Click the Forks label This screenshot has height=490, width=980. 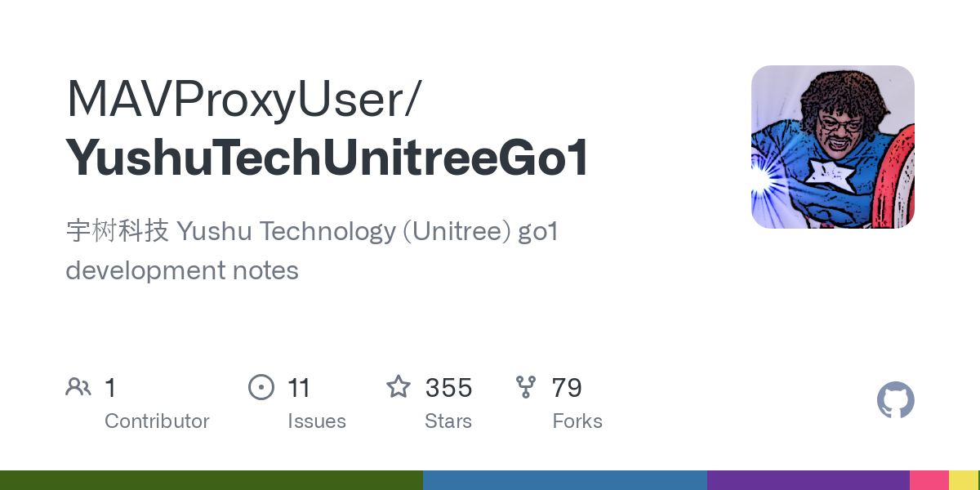(577, 421)
